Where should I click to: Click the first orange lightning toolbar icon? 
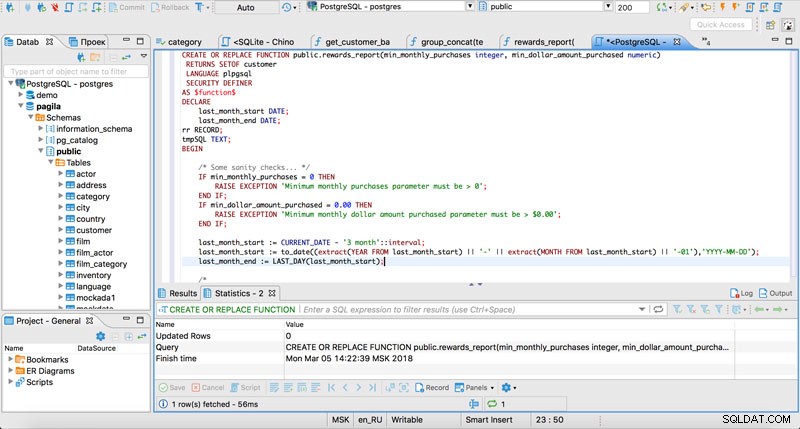click(722, 7)
